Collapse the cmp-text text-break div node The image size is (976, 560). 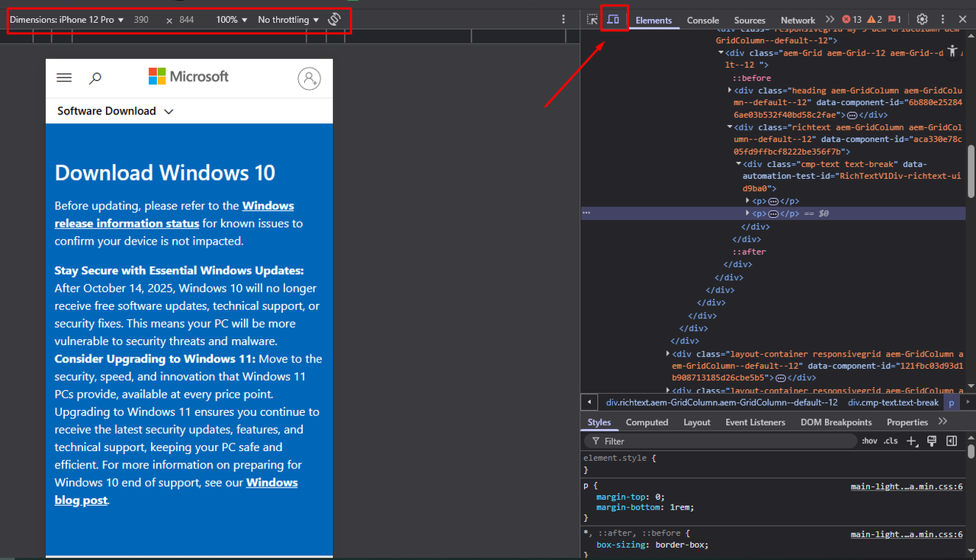(x=739, y=164)
